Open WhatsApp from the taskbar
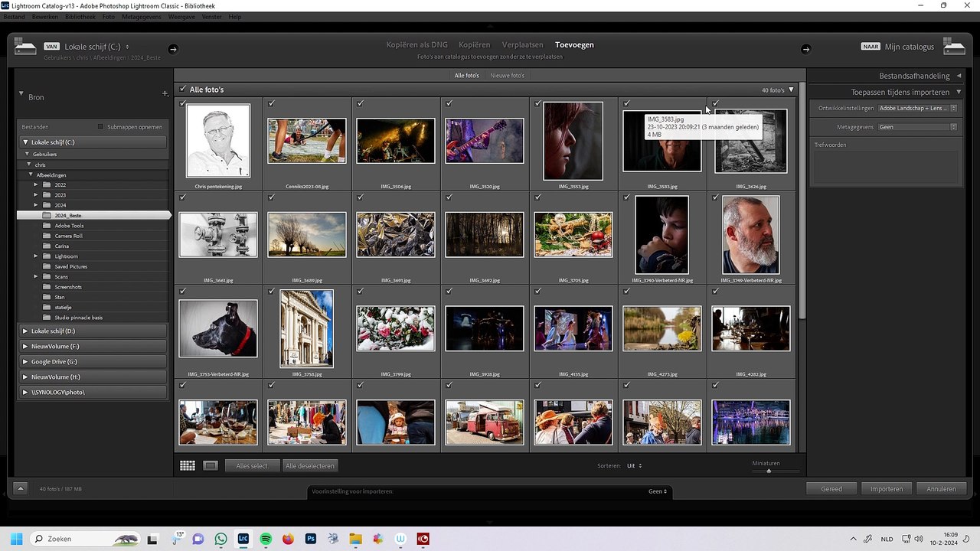Viewport: 980px width, 551px height. [221, 539]
